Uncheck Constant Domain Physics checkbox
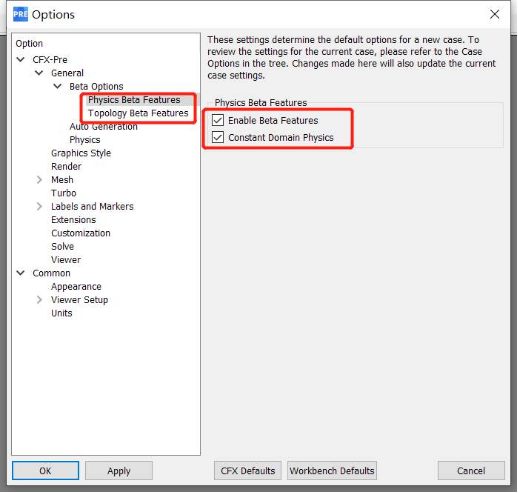Screen dimensions: 518x493 click(x=218, y=137)
